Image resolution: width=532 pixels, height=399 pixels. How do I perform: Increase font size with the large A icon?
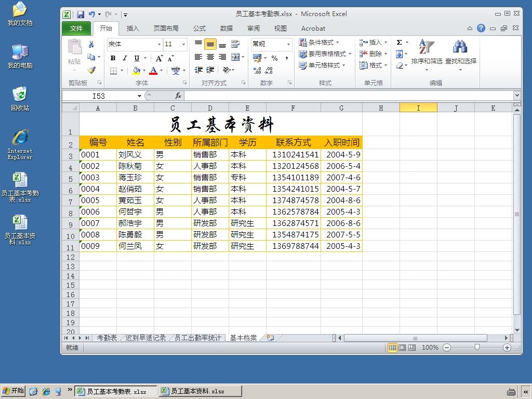point(159,58)
